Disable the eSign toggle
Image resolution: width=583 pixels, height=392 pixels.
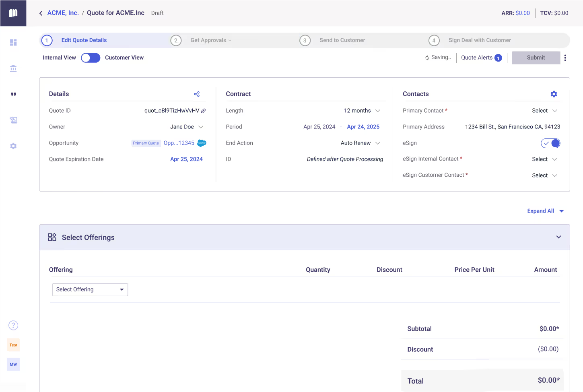550,143
